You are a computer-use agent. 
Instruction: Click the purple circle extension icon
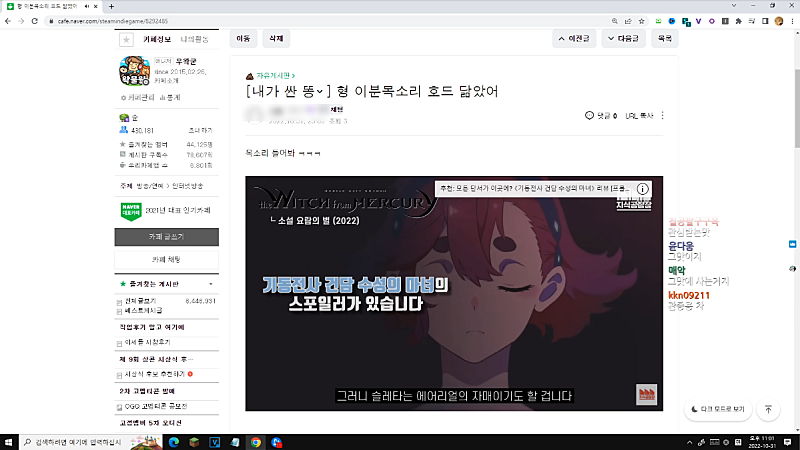click(712, 21)
